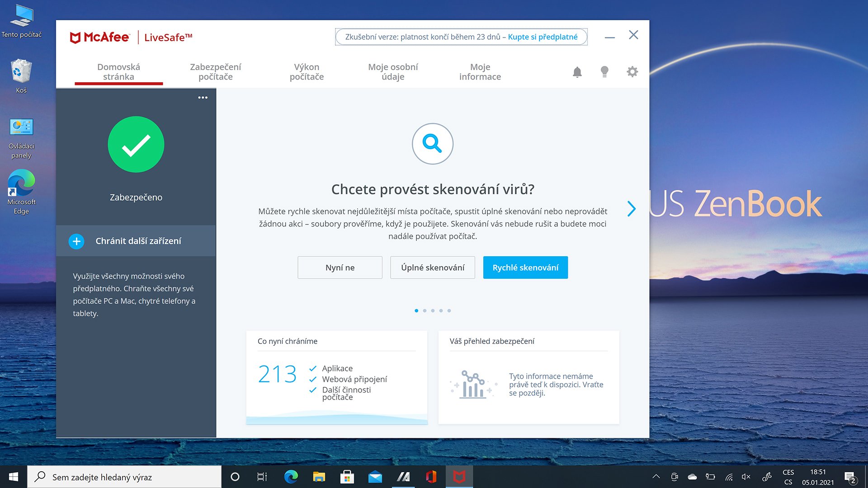Open File Explorer from taskbar
The image size is (868, 488).
(x=319, y=477)
